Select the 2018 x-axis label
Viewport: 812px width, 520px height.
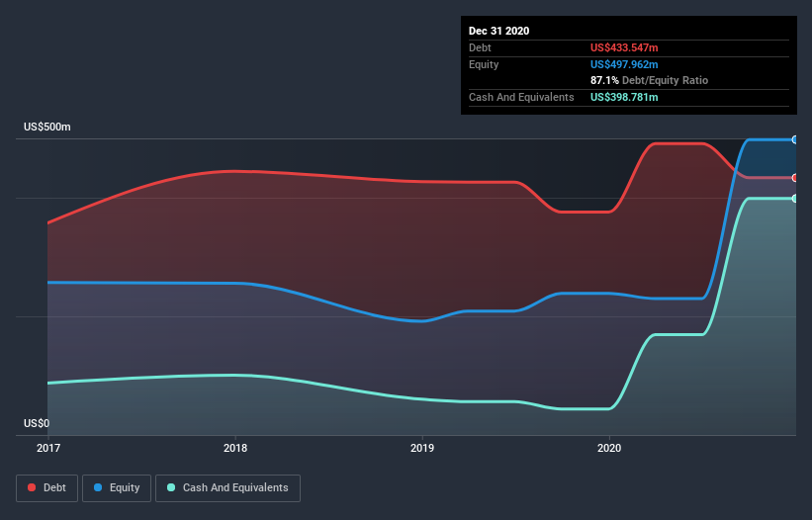(235, 448)
